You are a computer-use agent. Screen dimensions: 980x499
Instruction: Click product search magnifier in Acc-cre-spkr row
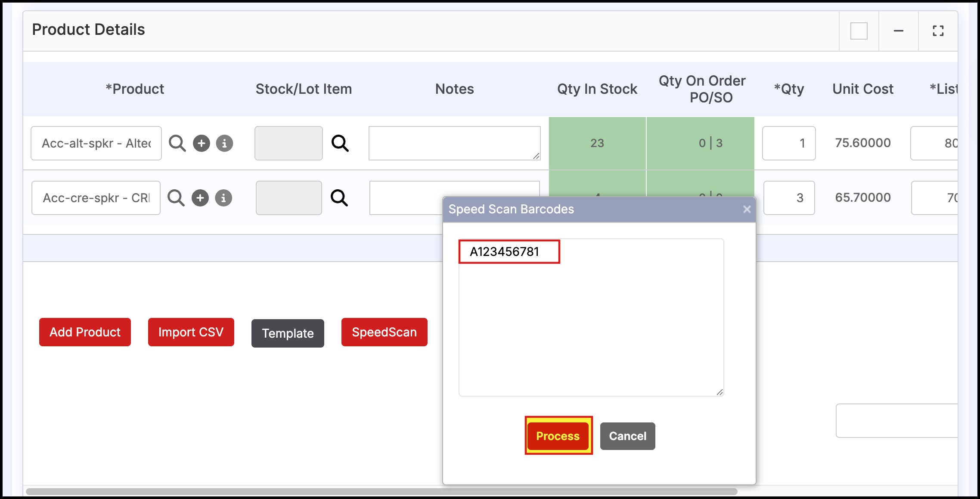pos(176,198)
